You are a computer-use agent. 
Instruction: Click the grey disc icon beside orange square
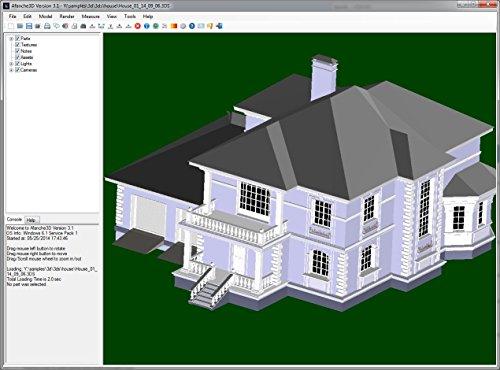pyautogui.click(x=183, y=26)
